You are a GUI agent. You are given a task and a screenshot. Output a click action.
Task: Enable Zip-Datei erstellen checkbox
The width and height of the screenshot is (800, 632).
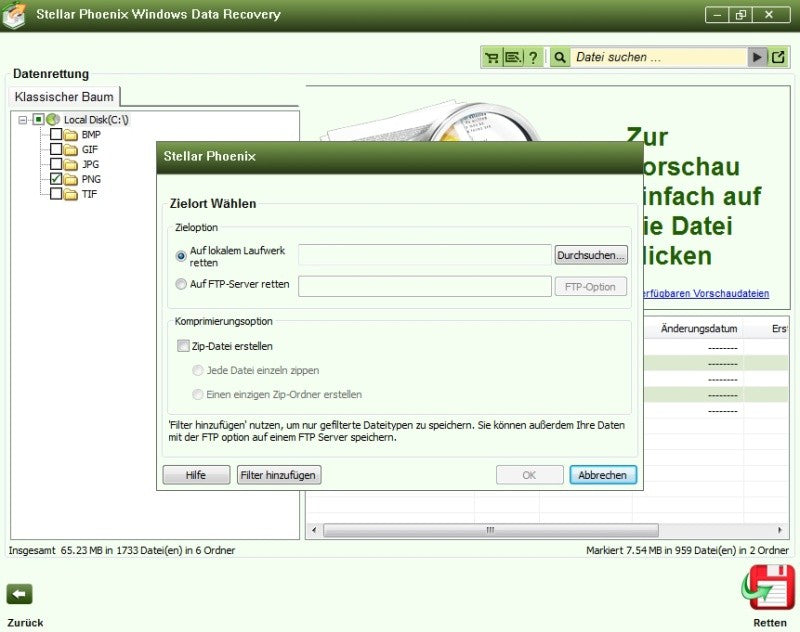point(183,346)
